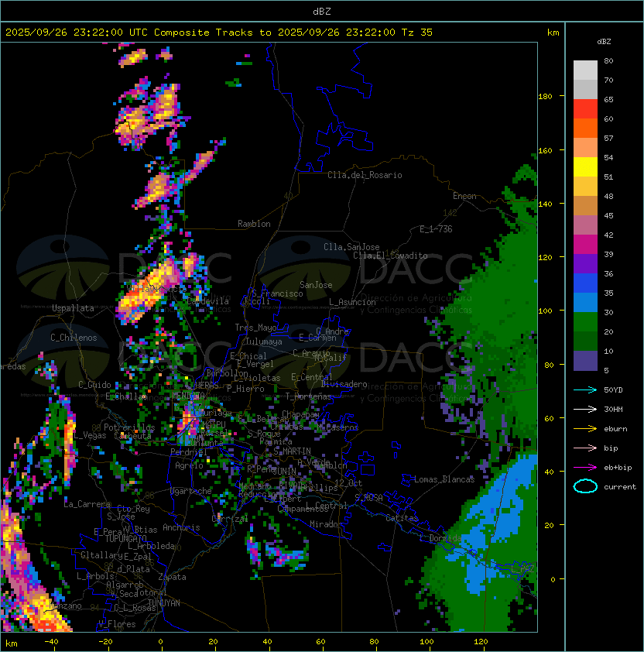Viewport: 644px width, 652px height.
Task: Click the E_1-736 label
Action: 436,229
